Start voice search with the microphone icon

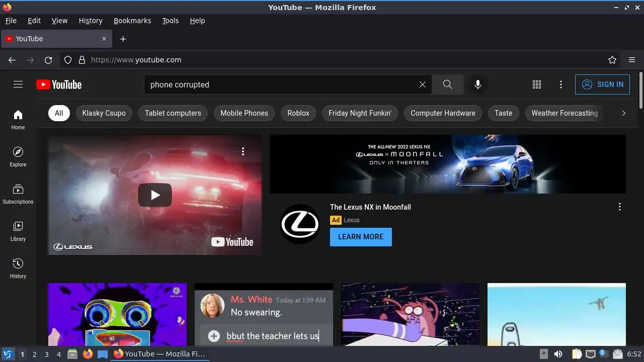[478, 84]
